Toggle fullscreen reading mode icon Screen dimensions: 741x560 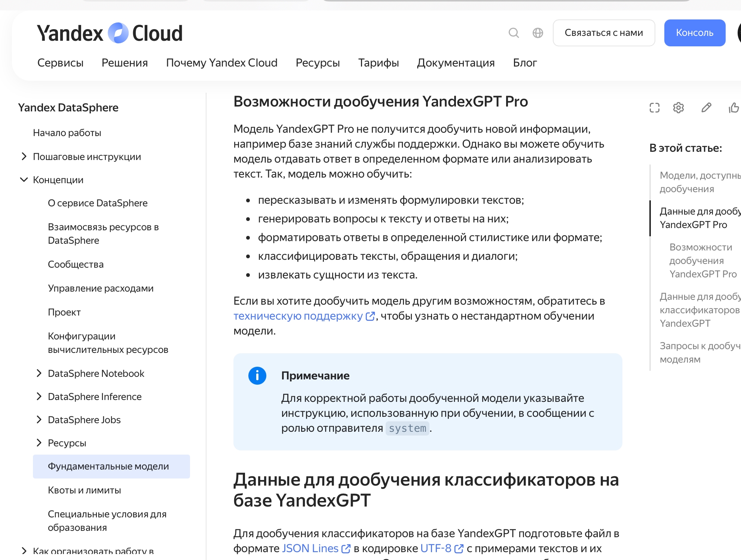[x=655, y=108]
